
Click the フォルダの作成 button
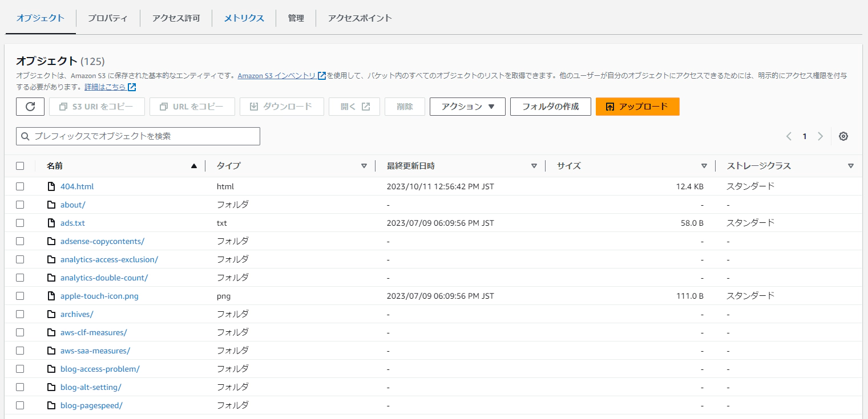(x=550, y=107)
